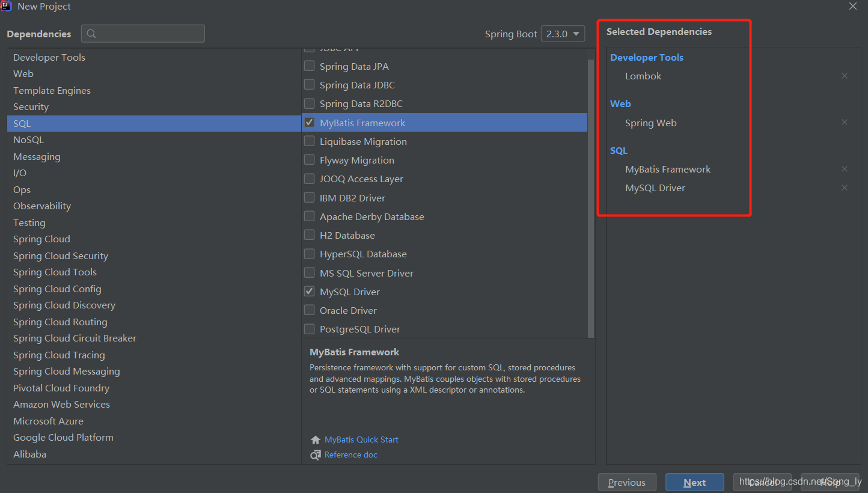Select Developer Tools category
Screen dimensions: 868x493
[x=154, y=57]
